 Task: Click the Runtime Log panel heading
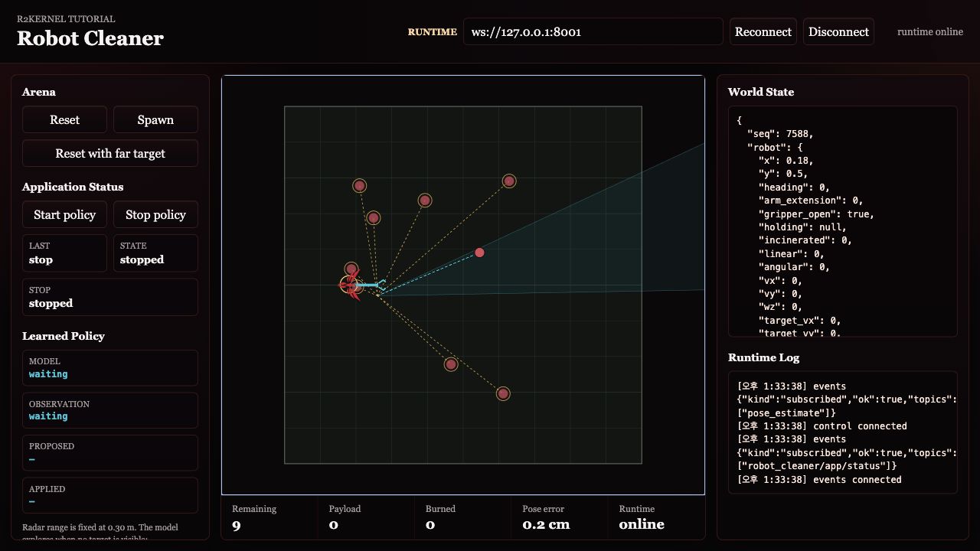point(763,357)
